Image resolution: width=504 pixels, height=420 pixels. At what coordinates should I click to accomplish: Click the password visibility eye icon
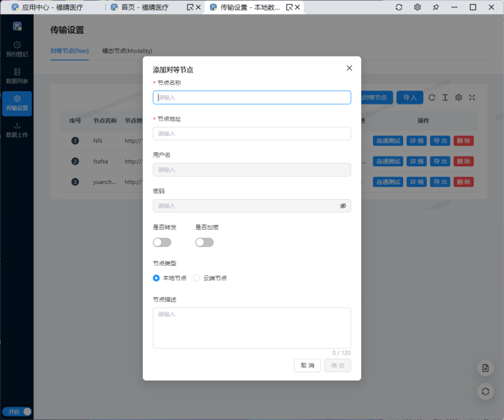click(343, 206)
